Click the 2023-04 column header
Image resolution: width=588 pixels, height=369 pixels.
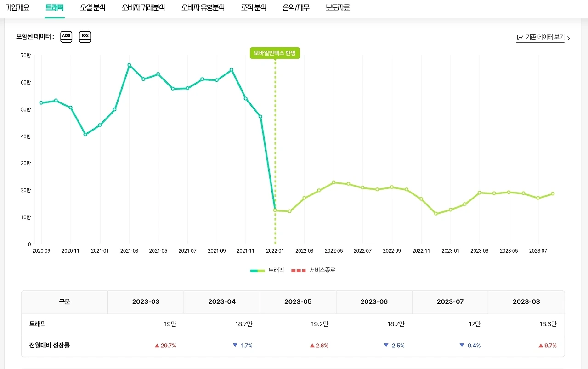(x=222, y=302)
